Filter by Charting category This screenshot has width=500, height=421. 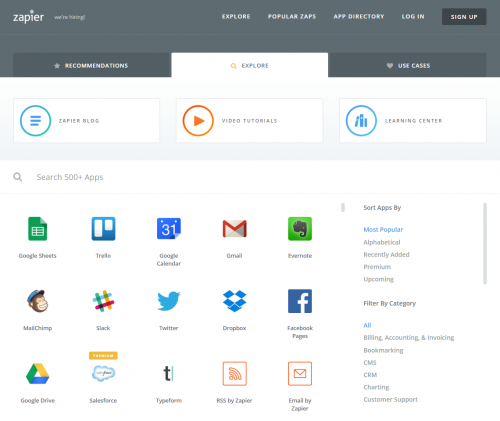pyautogui.click(x=376, y=387)
